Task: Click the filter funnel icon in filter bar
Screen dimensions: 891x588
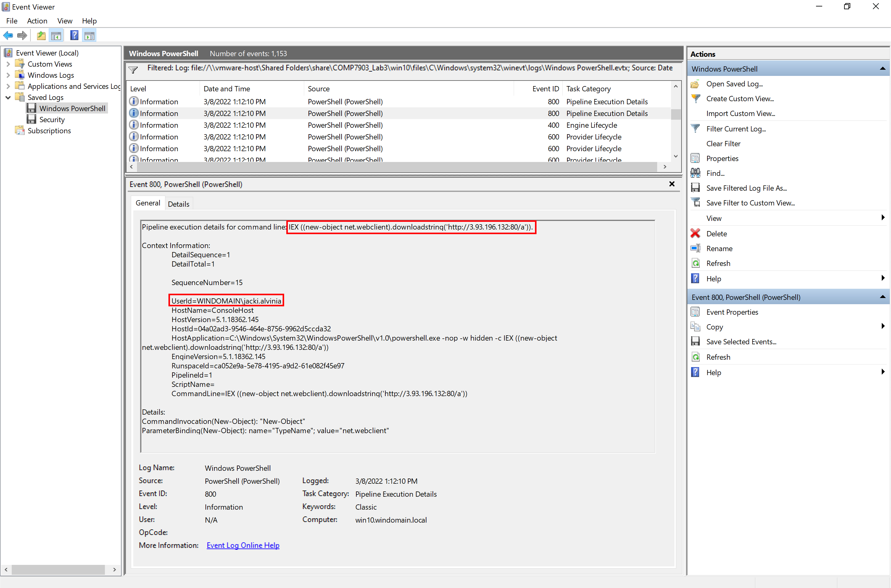Action: 133,69
